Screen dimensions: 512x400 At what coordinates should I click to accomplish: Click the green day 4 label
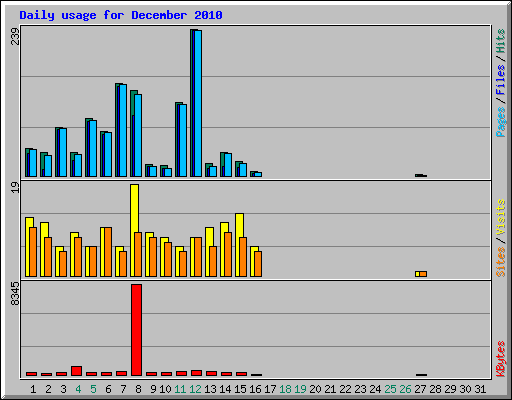coord(78,389)
